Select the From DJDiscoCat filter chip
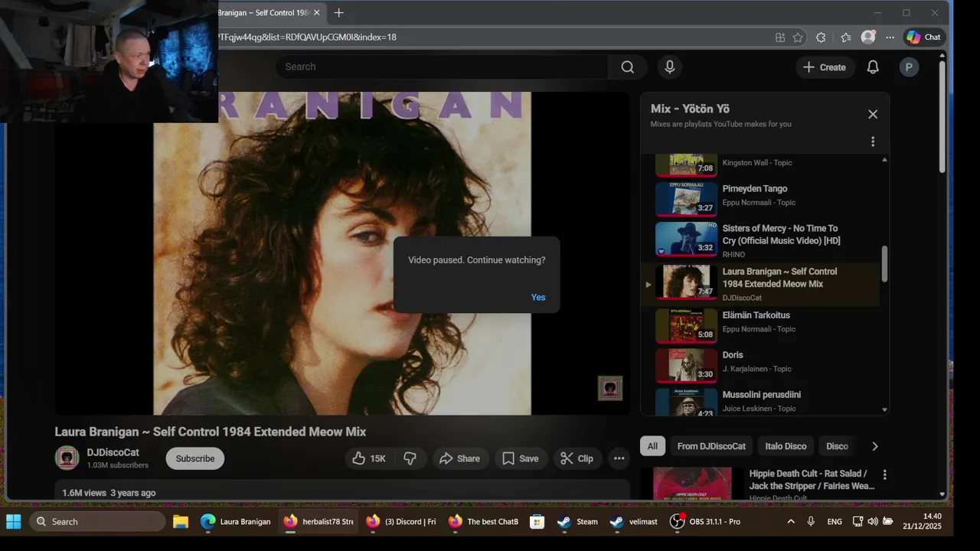Image resolution: width=980 pixels, height=551 pixels. pyautogui.click(x=711, y=446)
